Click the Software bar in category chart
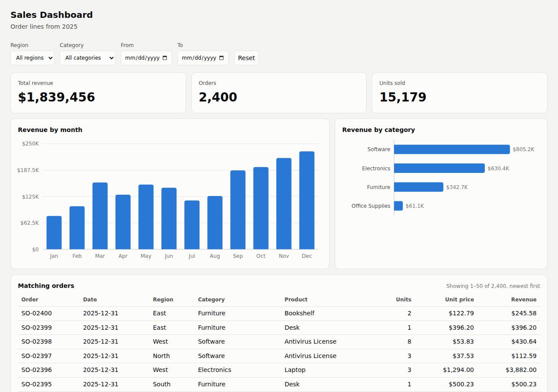 [452, 149]
